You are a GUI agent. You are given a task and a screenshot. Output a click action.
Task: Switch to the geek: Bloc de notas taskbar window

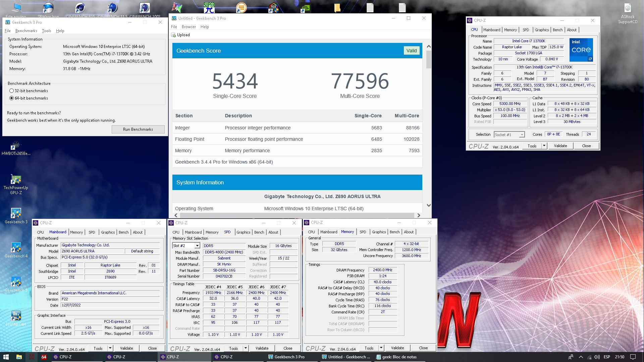click(399, 357)
